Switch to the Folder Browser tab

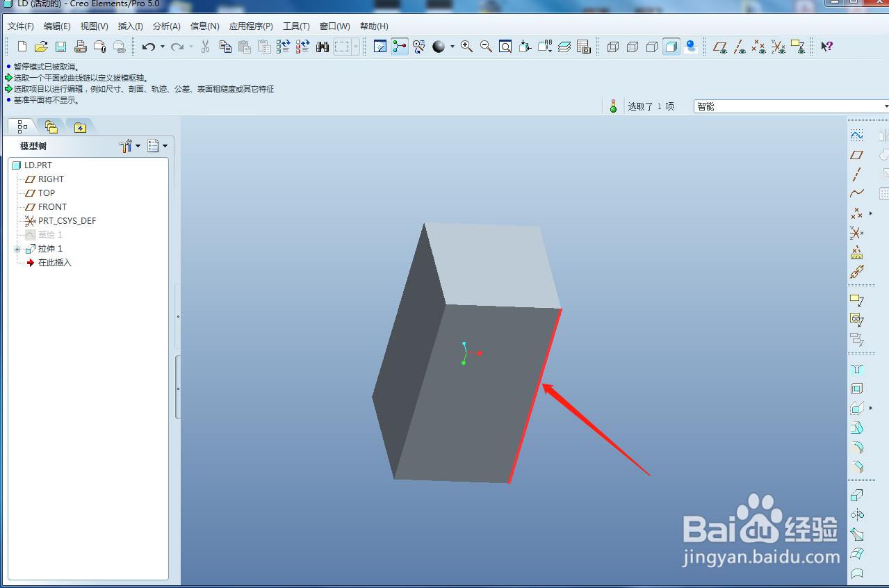[x=51, y=126]
